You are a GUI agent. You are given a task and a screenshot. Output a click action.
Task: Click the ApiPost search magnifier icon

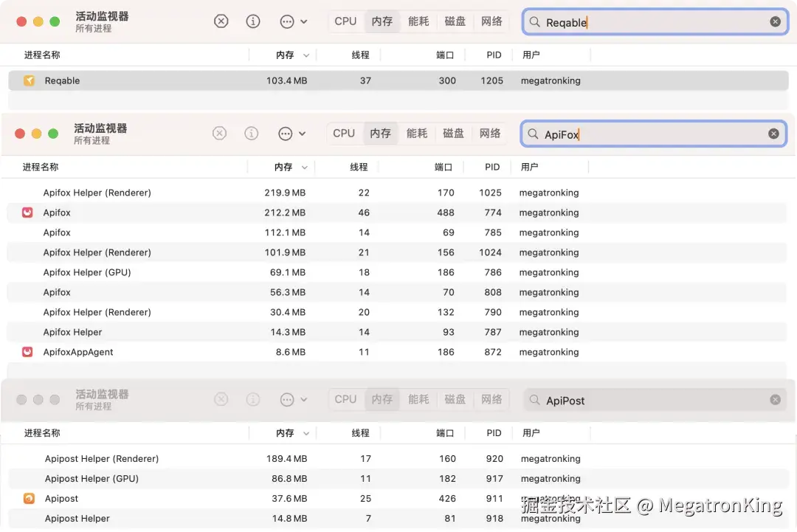535,400
